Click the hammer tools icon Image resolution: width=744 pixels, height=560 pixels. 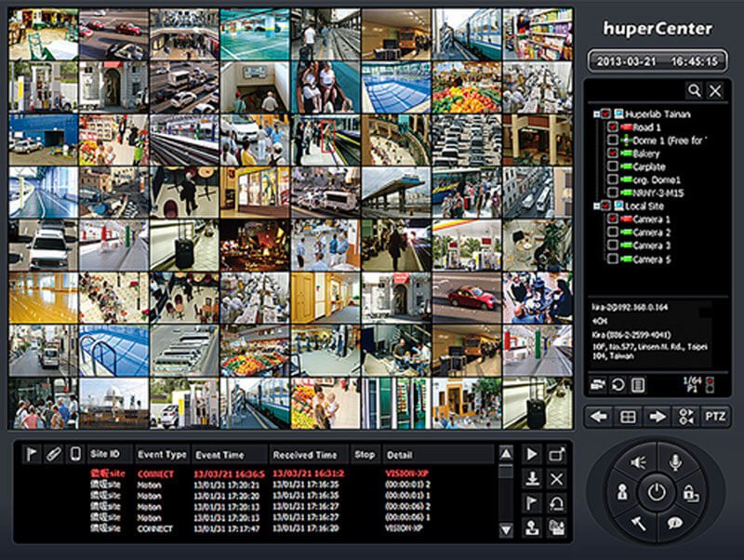coord(640,523)
